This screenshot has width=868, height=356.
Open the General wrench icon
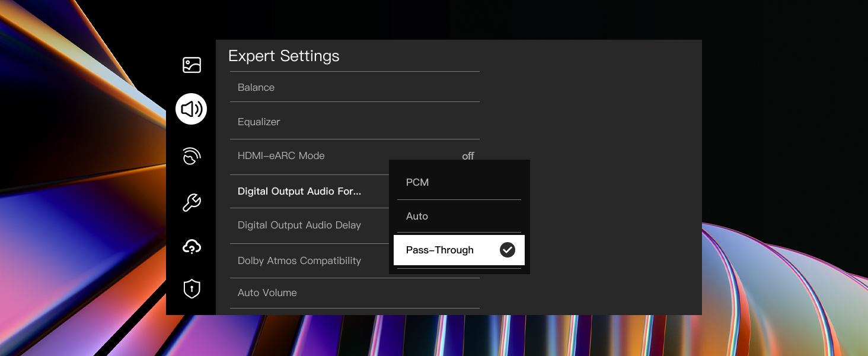pos(192,203)
